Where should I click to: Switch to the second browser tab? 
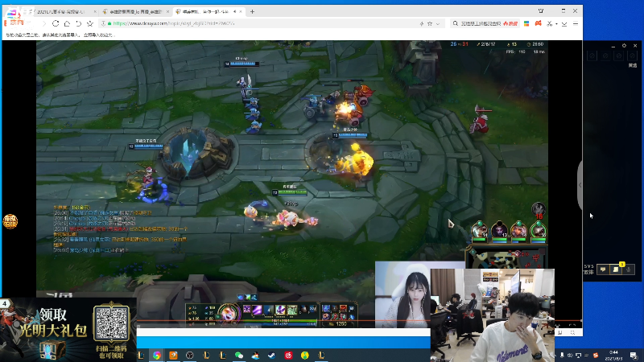click(x=135, y=11)
